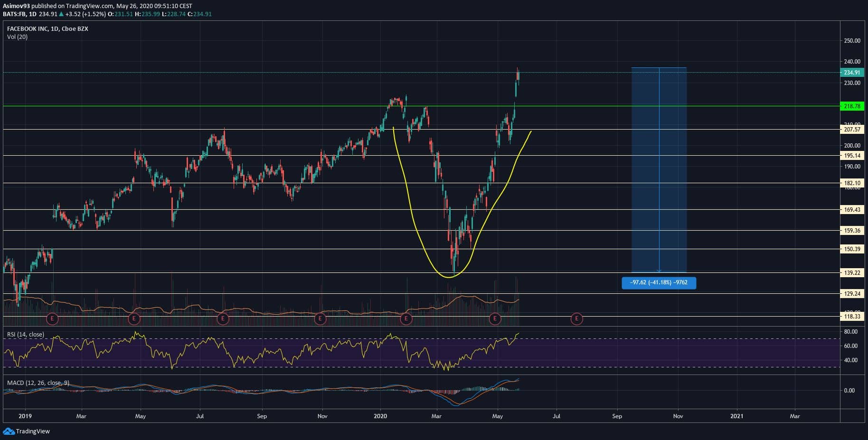Click the price range label −97.62 (−41.18%)
Screen dimensions: 868x440
659,282
